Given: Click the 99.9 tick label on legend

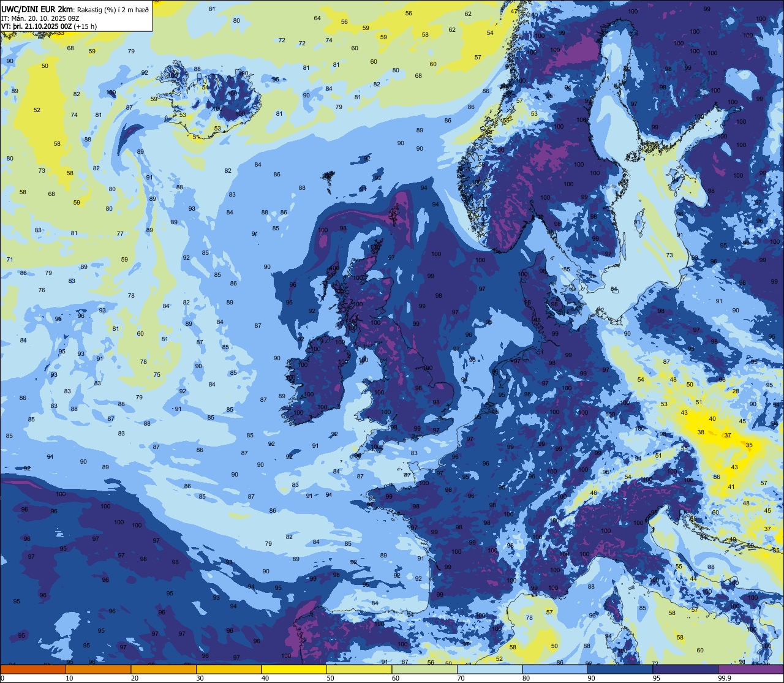Looking at the screenshot, I should point(725,678).
